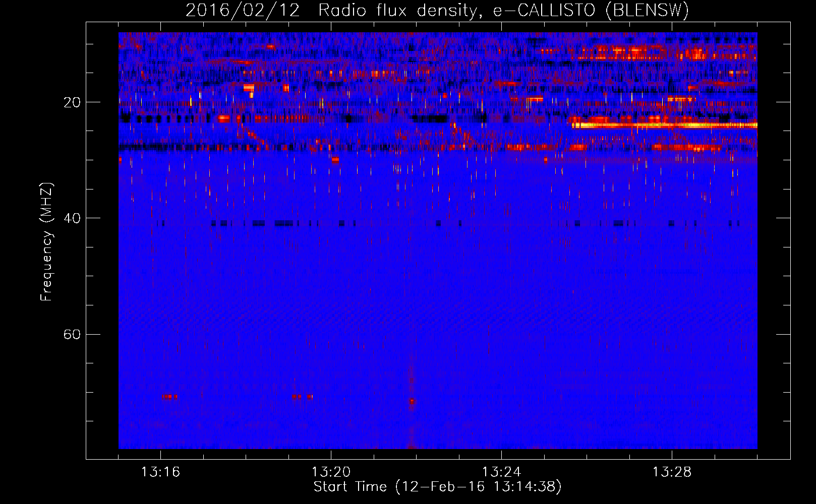The image size is (816, 504).
Task: Click the plot title 'Radio flux density, e-CALLISTO (BLENSW)'
Action: [x=503, y=11]
